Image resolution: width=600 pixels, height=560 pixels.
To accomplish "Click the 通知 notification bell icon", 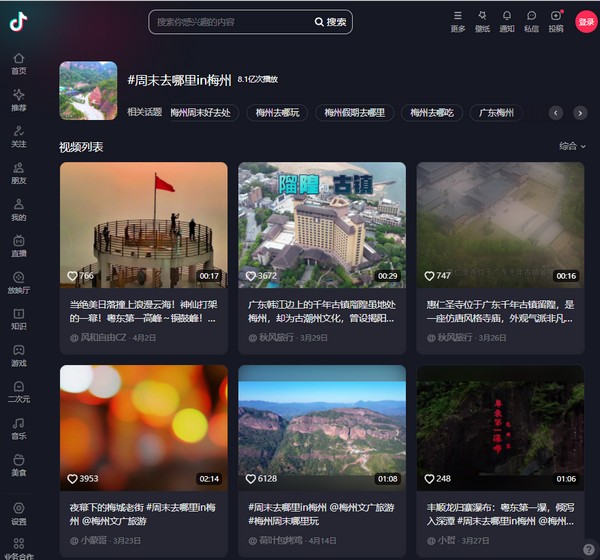I will 507,20.
